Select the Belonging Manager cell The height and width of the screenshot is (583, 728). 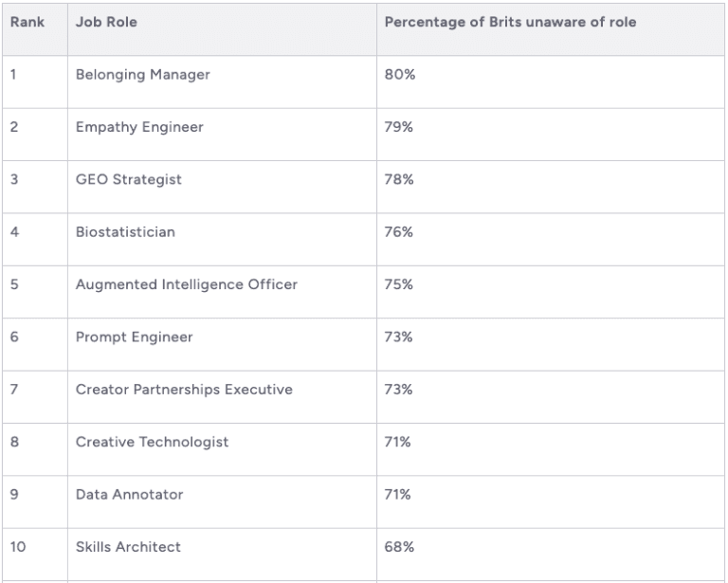pyautogui.click(x=142, y=75)
